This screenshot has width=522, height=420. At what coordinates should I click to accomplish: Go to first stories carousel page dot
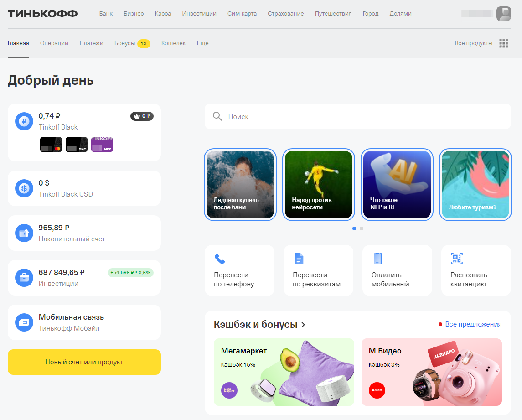pyautogui.click(x=354, y=228)
